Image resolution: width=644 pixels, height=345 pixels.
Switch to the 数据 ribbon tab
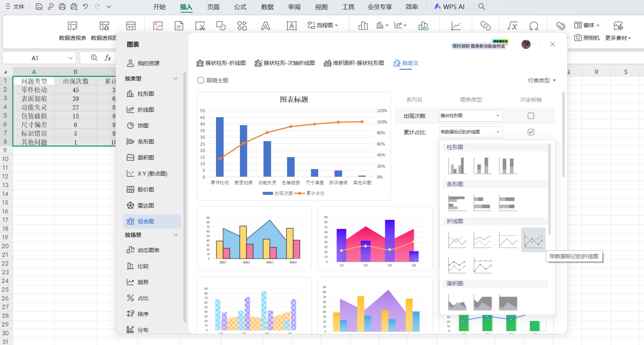[x=267, y=7]
